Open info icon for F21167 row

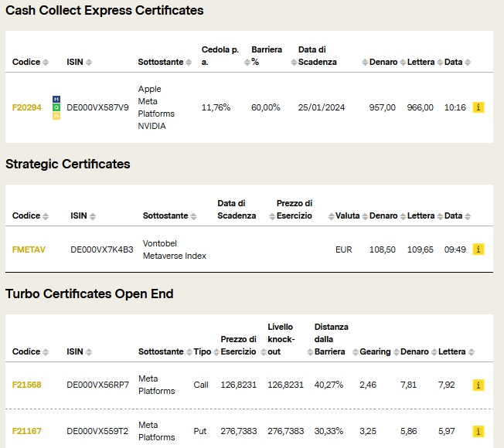tap(478, 431)
